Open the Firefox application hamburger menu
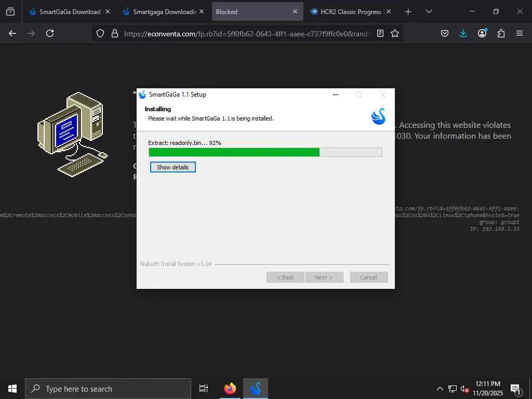The width and height of the screenshot is (532, 399). coord(520,33)
